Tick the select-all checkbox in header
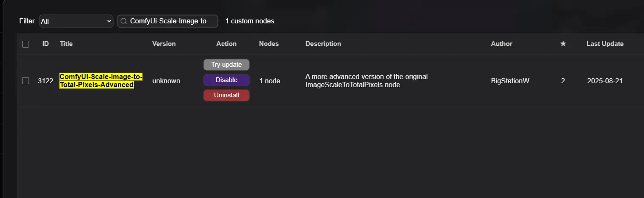 click(26, 44)
